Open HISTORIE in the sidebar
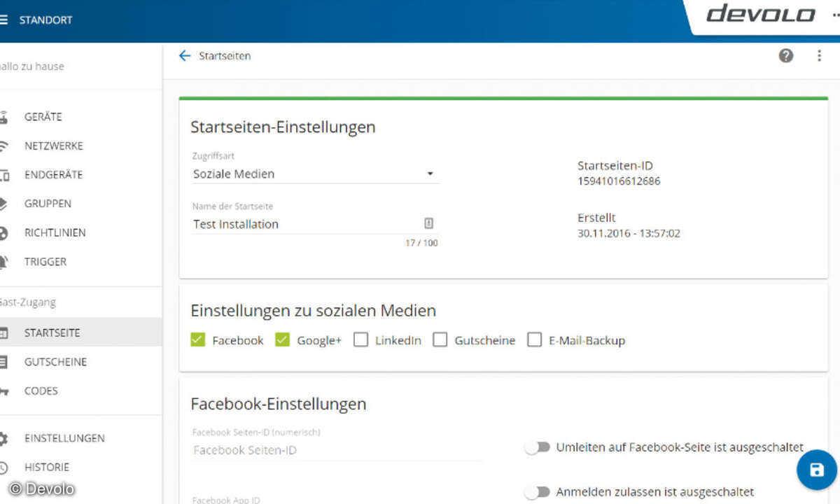Image resolution: width=840 pixels, height=504 pixels. 47,467
